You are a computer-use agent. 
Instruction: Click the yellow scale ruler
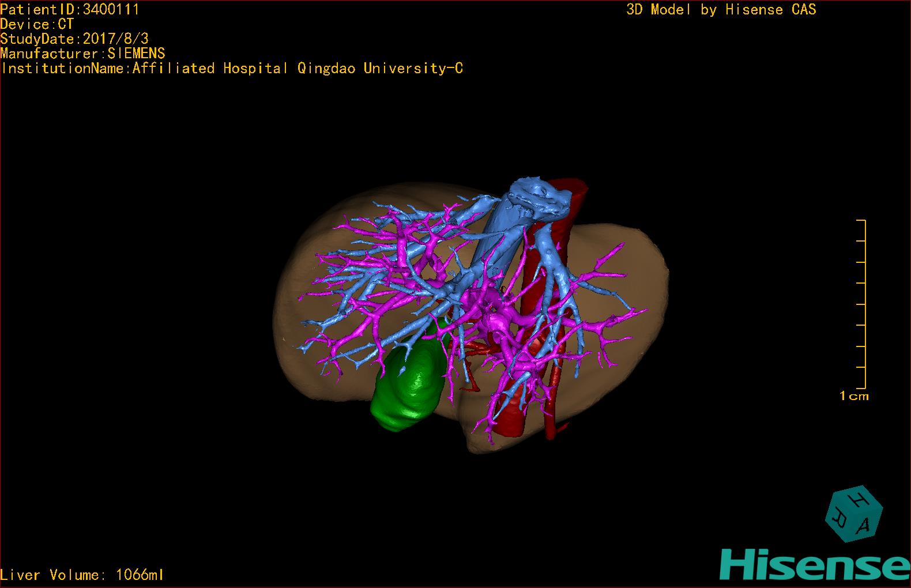[861, 304]
